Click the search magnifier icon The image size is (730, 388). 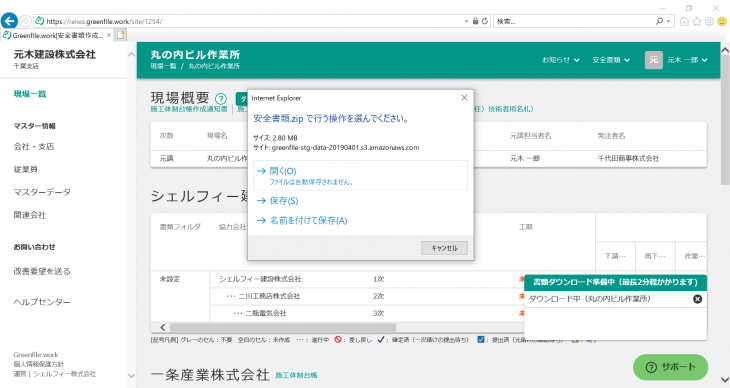(659, 21)
